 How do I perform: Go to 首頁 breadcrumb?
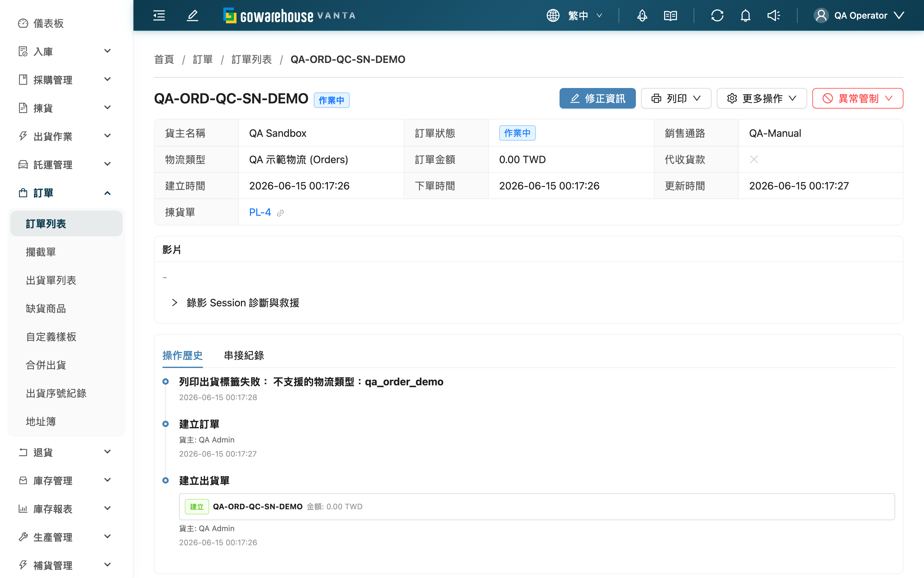click(164, 59)
